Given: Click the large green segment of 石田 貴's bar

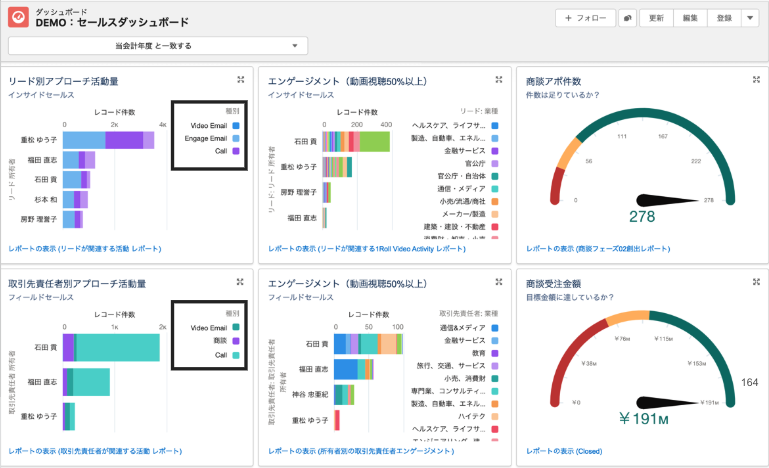Looking at the screenshot, I should (375, 142).
